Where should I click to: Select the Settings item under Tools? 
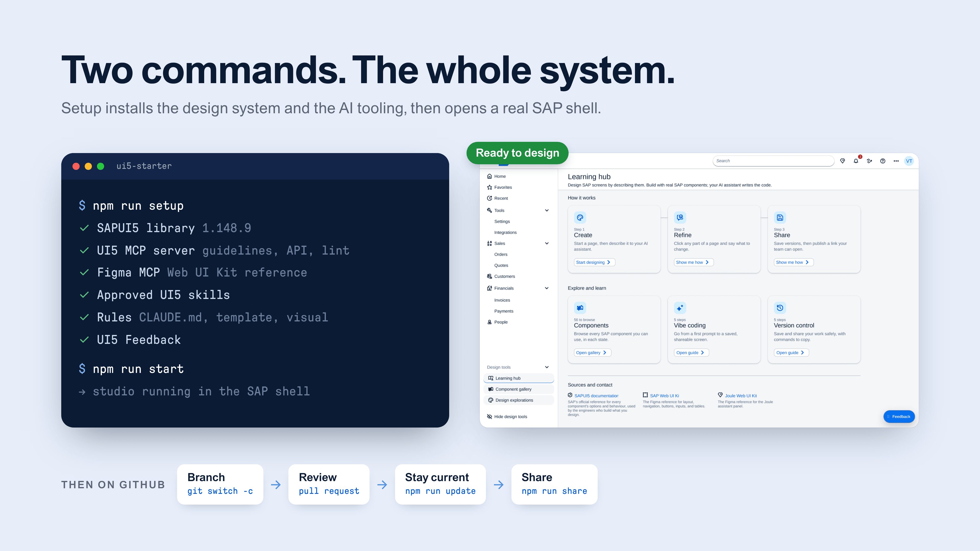pos(502,221)
